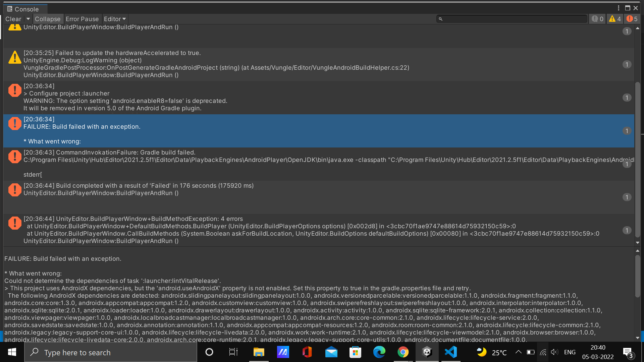This screenshot has width=644, height=362.
Task: Click error icon of Configure project entry
Action: click(15, 90)
